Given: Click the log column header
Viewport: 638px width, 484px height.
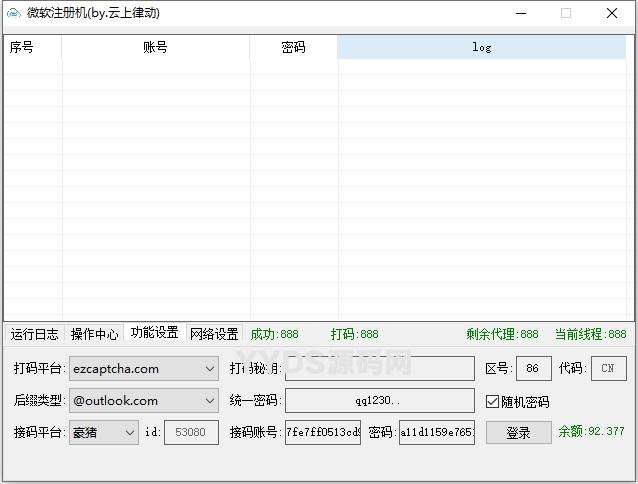Looking at the screenshot, I should click(481, 47).
